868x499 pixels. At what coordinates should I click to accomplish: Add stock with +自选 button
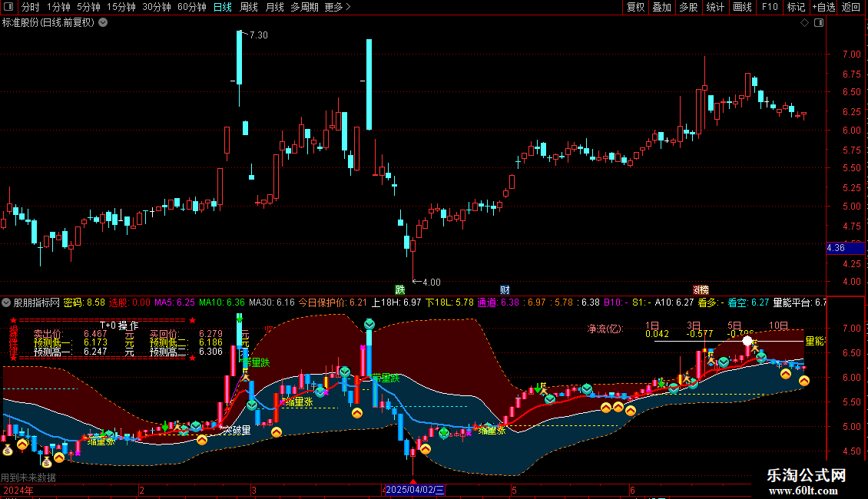pyautogui.click(x=823, y=7)
